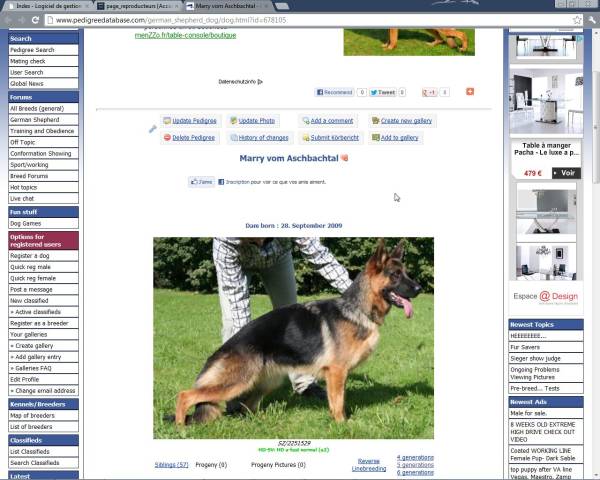The image size is (600, 480).
Task: Click the Add a comment icon
Action: pos(304,121)
